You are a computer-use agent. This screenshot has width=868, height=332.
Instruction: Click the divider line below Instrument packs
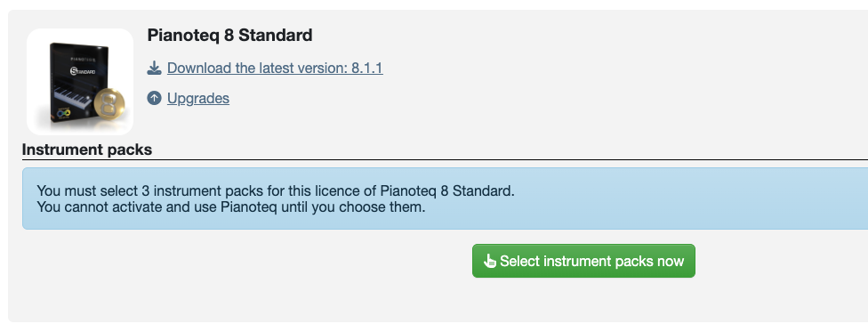445,159
